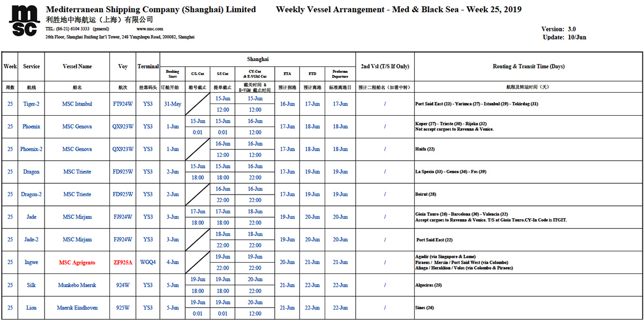Click the Piraeus / Mersin / Port Said West line

(x=462, y=263)
